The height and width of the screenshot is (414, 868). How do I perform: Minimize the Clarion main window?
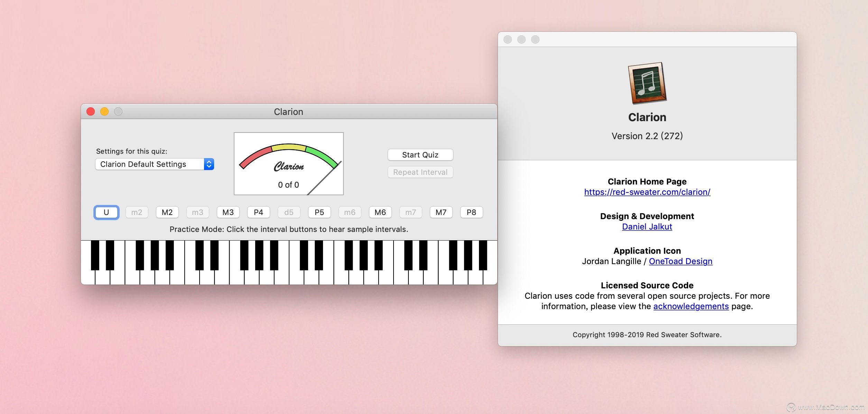[104, 111]
